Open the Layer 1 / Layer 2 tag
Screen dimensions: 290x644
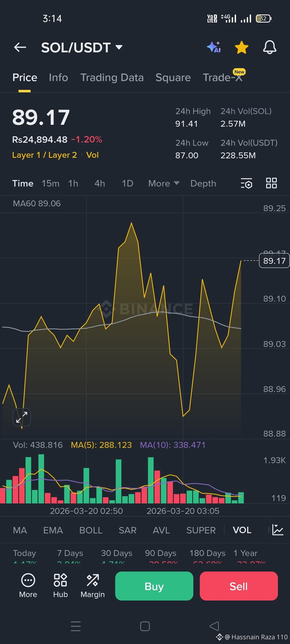[x=45, y=155]
